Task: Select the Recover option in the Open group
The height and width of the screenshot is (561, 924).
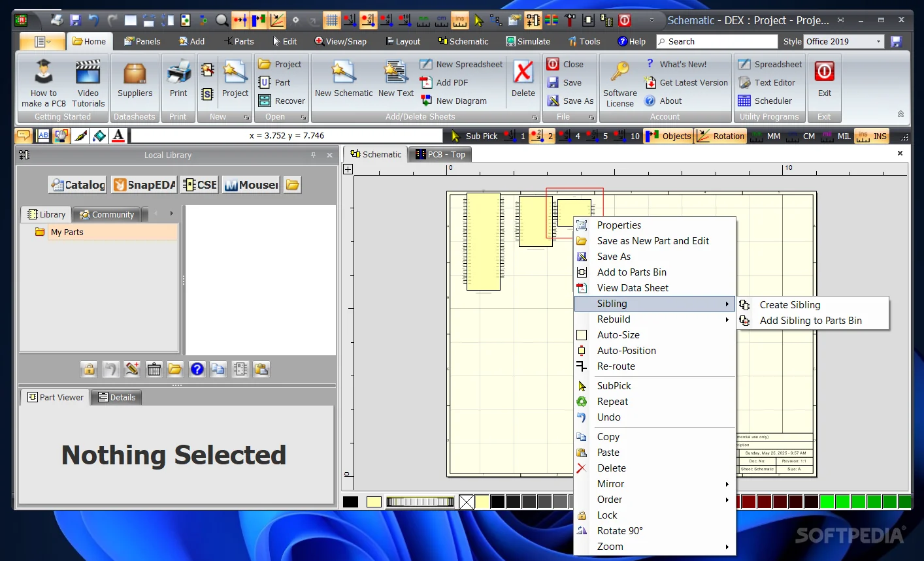Action: click(281, 101)
